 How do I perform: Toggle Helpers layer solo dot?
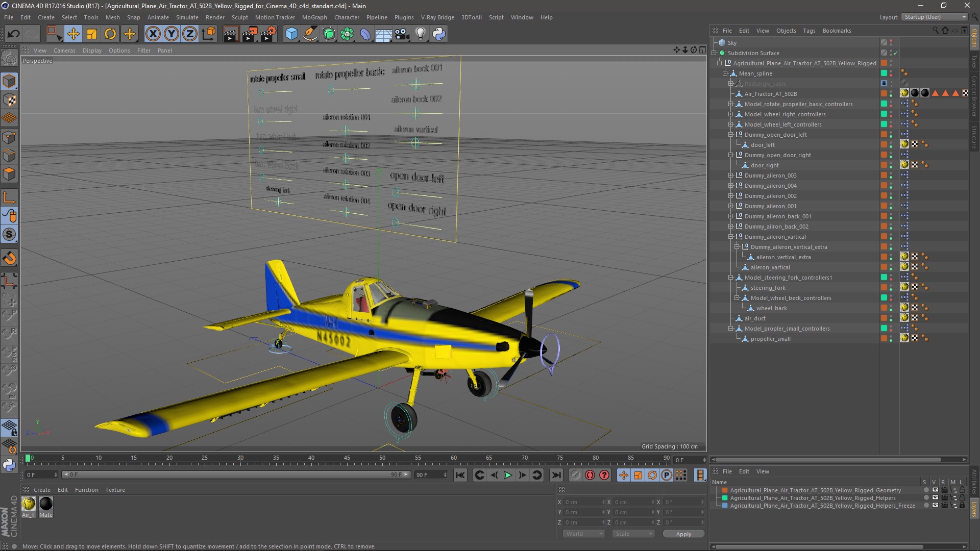[926, 498]
